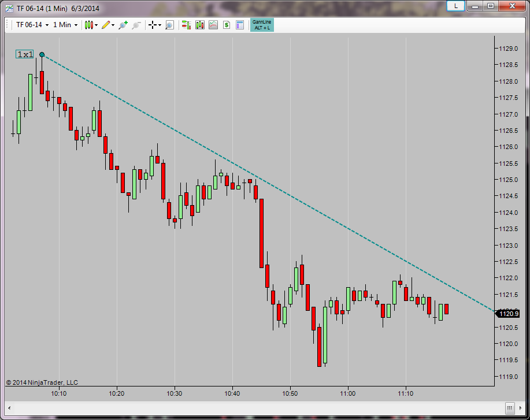Select the 1x1 Gann line label

click(25, 54)
